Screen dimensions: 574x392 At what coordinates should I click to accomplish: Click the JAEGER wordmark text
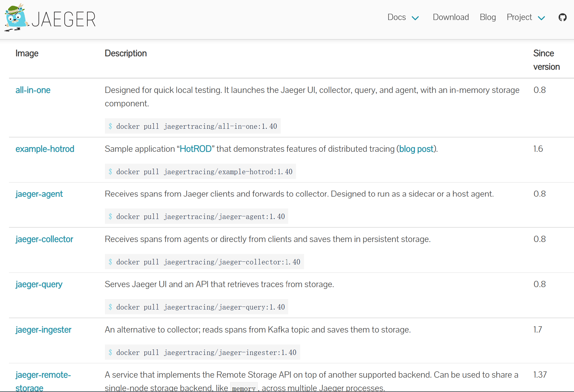[x=64, y=19]
